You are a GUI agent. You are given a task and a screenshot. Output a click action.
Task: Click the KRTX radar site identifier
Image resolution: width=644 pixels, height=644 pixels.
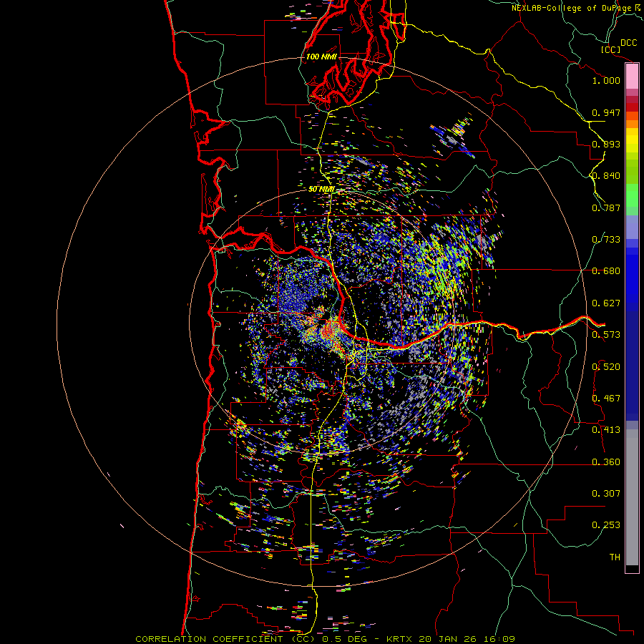(x=400, y=639)
